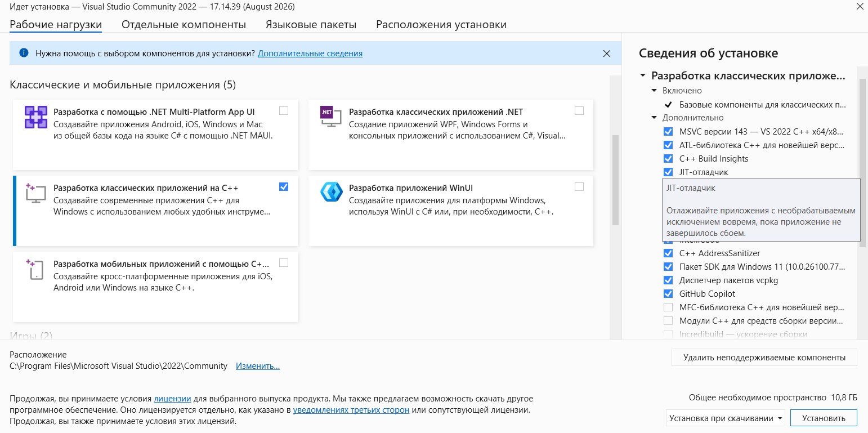
Task: Uncheck the Пакет SDK для Windows 11 component
Action: click(668, 267)
